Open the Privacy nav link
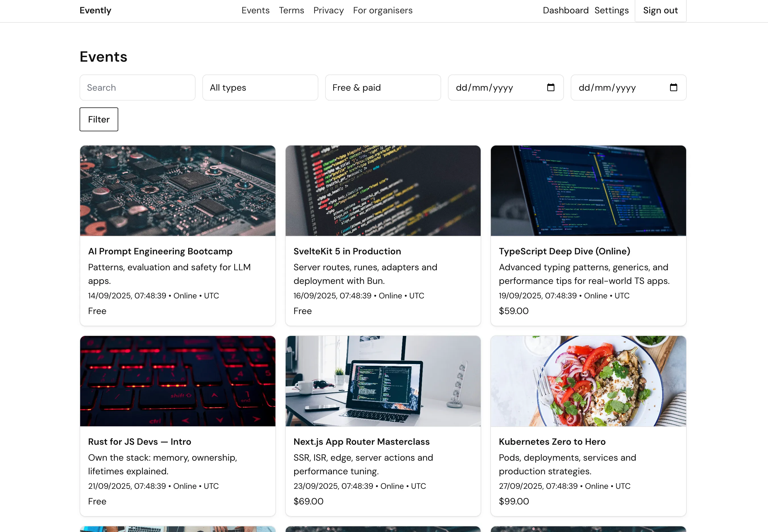This screenshot has height=532, width=768. 328,11
